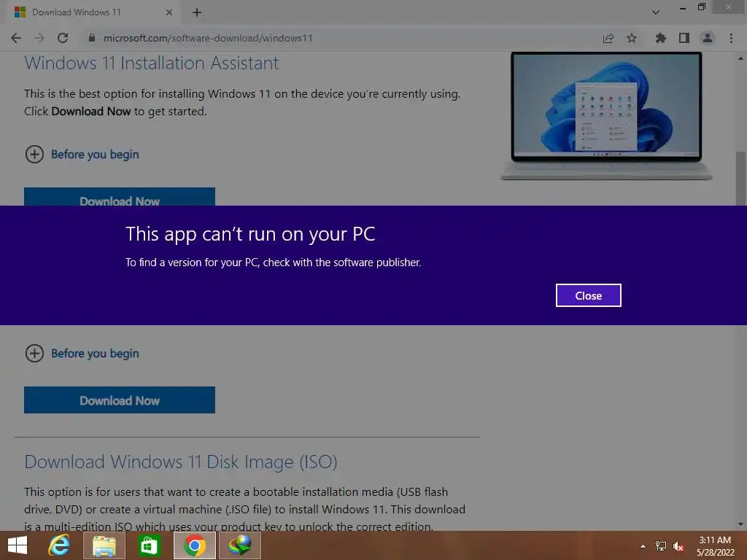Launch Internet Explorer from the taskbar

coord(59,545)
